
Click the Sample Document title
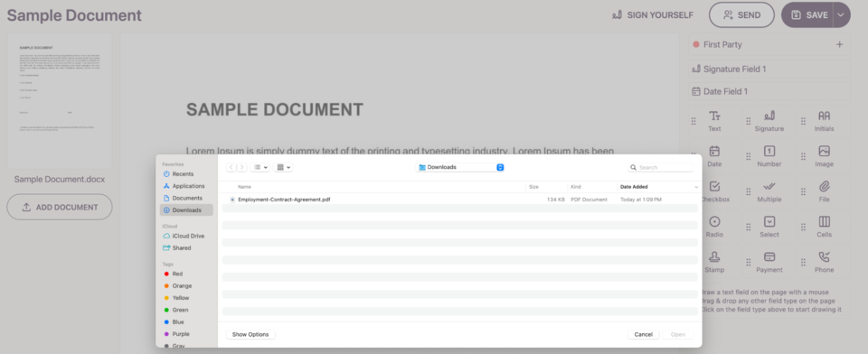click(x=74, y=15)
